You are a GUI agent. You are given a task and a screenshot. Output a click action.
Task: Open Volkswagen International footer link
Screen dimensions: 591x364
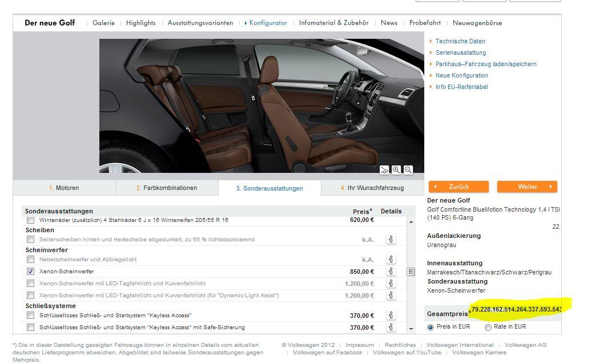point(460,345)
